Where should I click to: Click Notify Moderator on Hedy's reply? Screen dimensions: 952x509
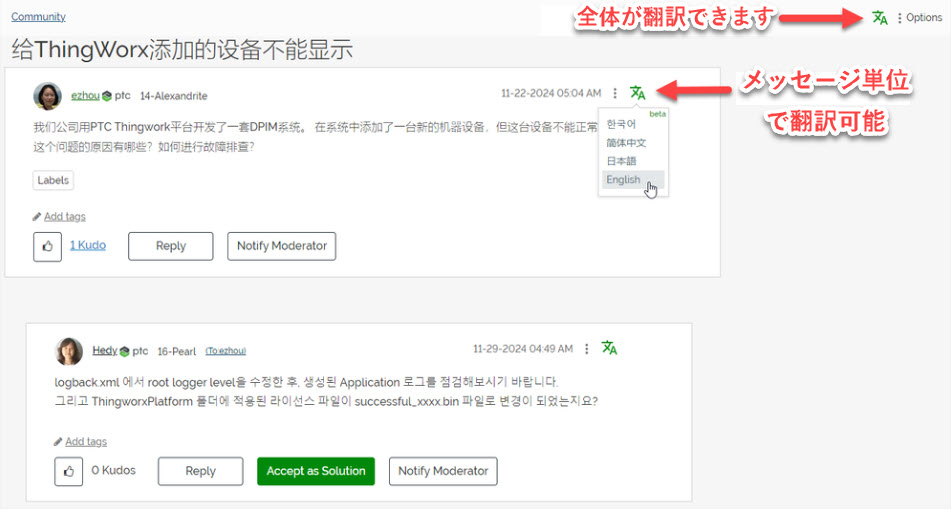point(443,471)
